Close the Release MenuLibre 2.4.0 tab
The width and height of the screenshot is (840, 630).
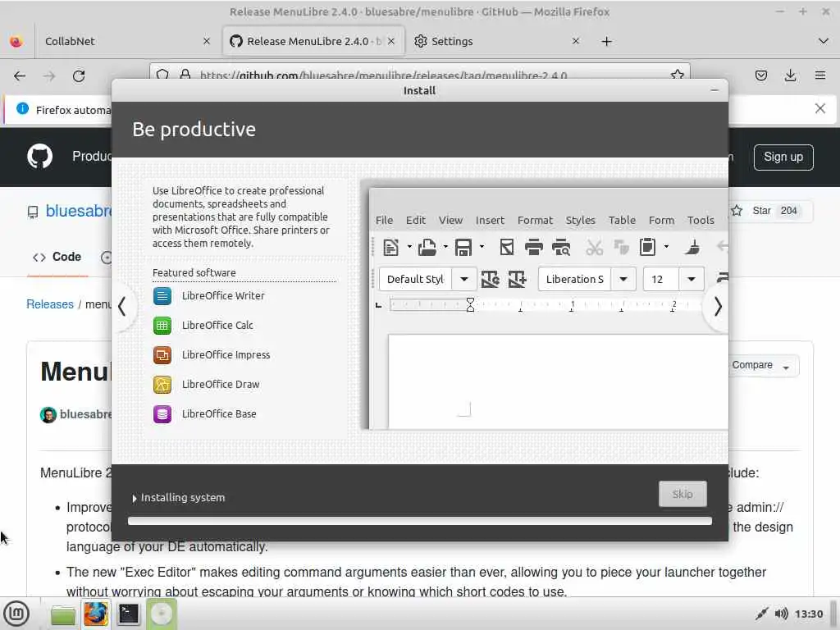coord(391,41)
